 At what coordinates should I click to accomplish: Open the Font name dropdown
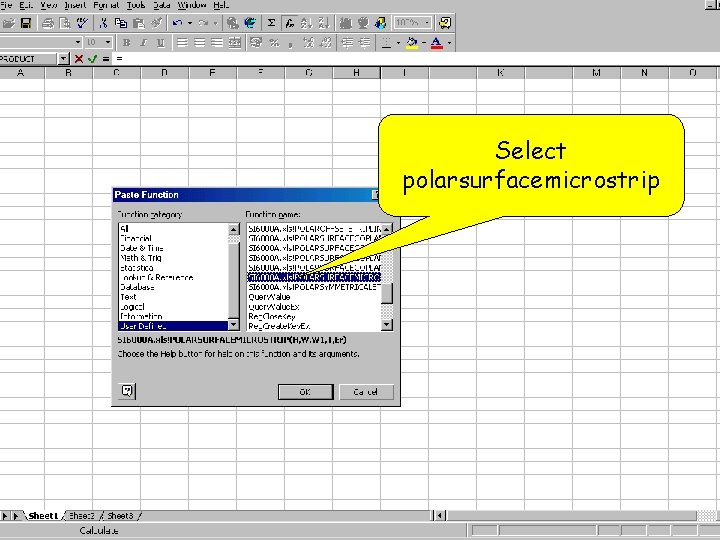[x=78, y=43]
